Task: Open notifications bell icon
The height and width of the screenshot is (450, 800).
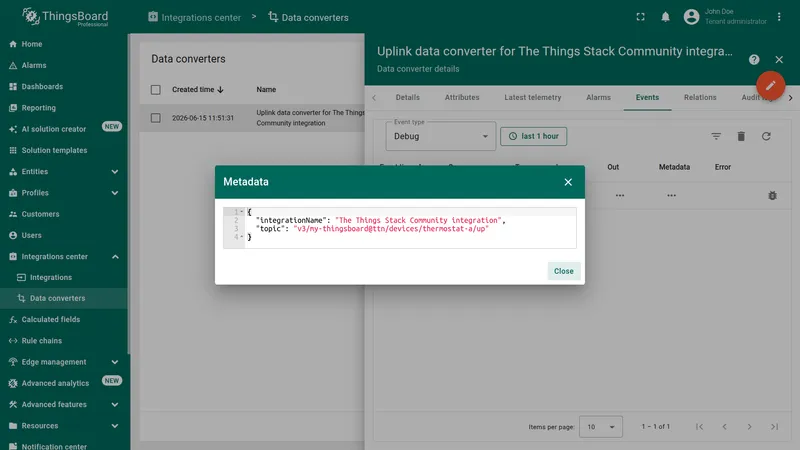Action: [665, 17]
